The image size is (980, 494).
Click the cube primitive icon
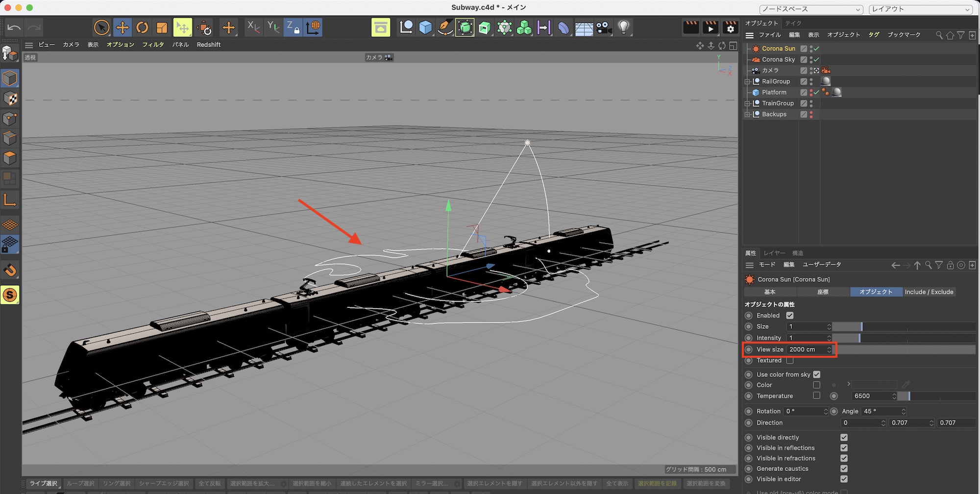tap(425, 27)
